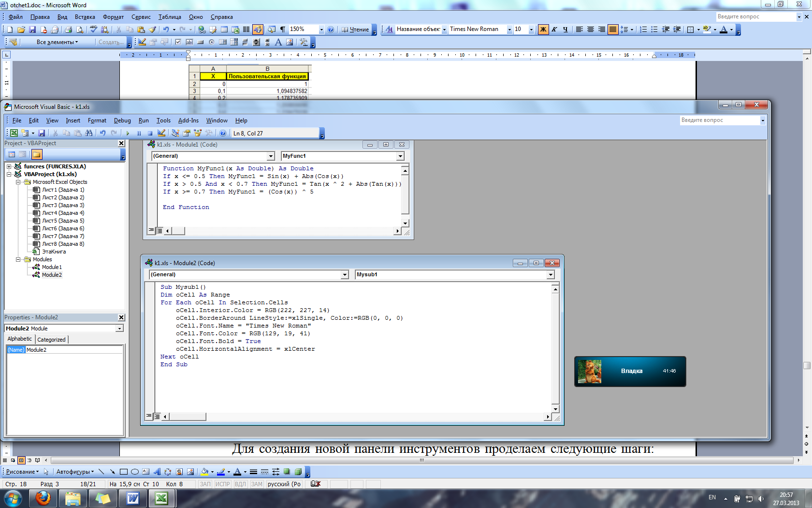Close the Project - VBAProject panel
Viewport: 812px width, 508px height.
pyautogui.click(x=121, y=143)
